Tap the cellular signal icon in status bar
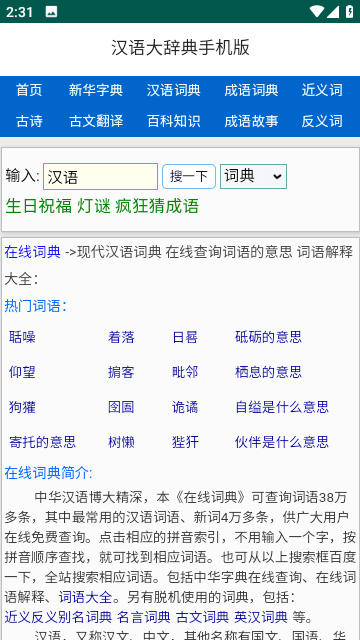Screen dimensions: 360x640 333,11
